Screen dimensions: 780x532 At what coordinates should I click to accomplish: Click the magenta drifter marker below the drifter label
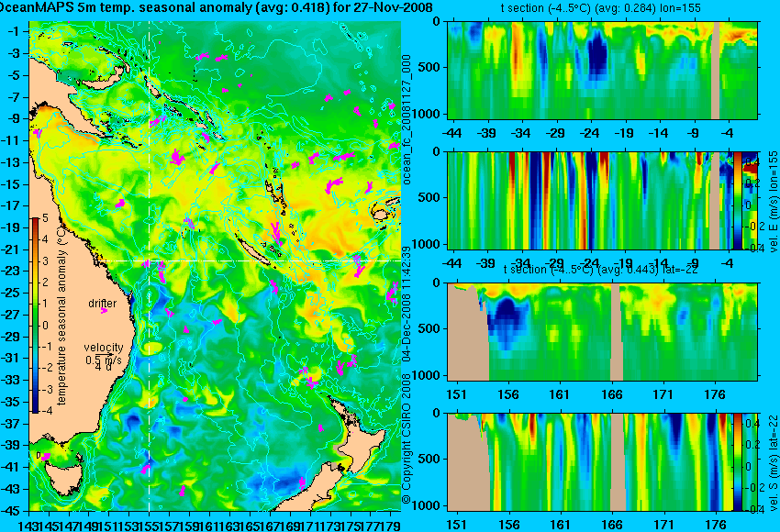(104, 311)
